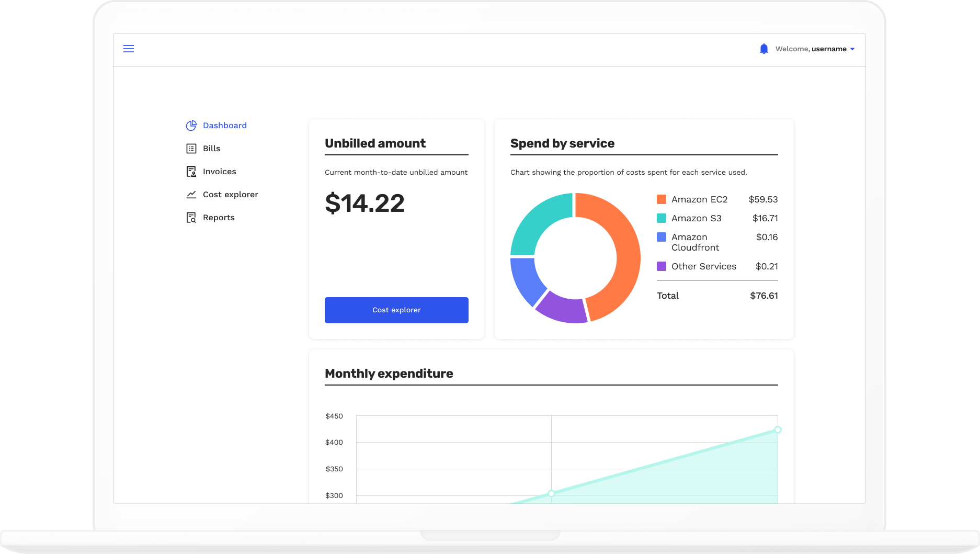This screenshot has width=980, height=554.
Task: Click the Amazon EC2 legend label
Action: (x=700, y=199)
